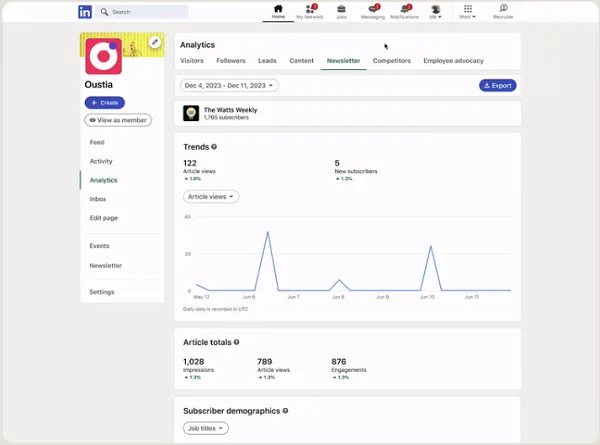
Task: Select Analytics in the sidebar
Action: pyautogui.click(x=103, y=180)
